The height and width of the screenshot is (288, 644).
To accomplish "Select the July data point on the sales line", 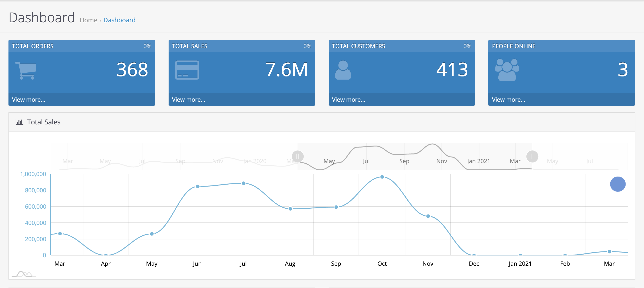I will tap(244, 183).
